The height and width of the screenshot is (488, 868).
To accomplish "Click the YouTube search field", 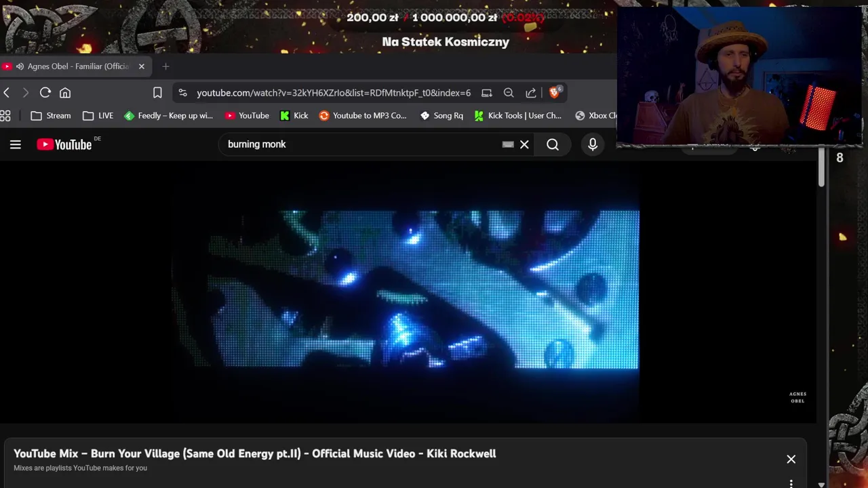I will point(363,144).
